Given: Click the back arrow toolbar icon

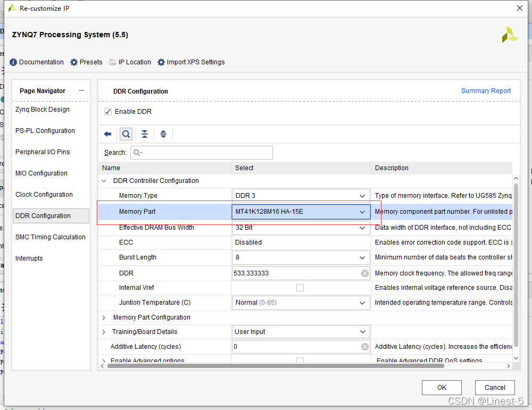Looking at the screenshot, I should pos(107,134).
